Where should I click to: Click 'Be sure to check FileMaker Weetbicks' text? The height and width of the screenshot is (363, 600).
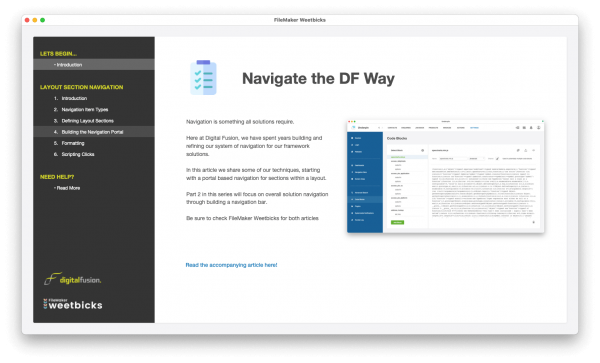pos(252,218)
